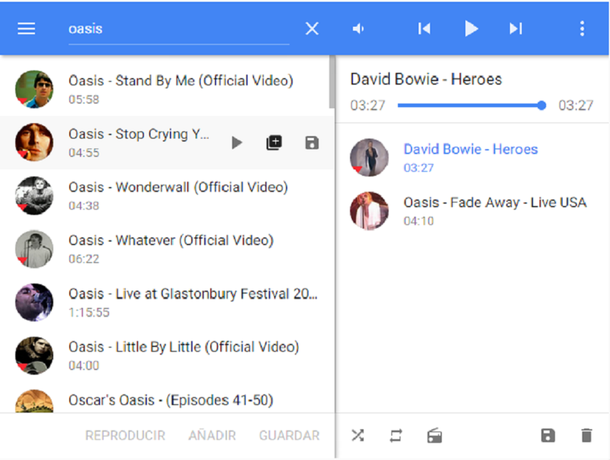Toggle shuffle mode
Viewport: 610px width, 460px height.
tap(358, 435)
